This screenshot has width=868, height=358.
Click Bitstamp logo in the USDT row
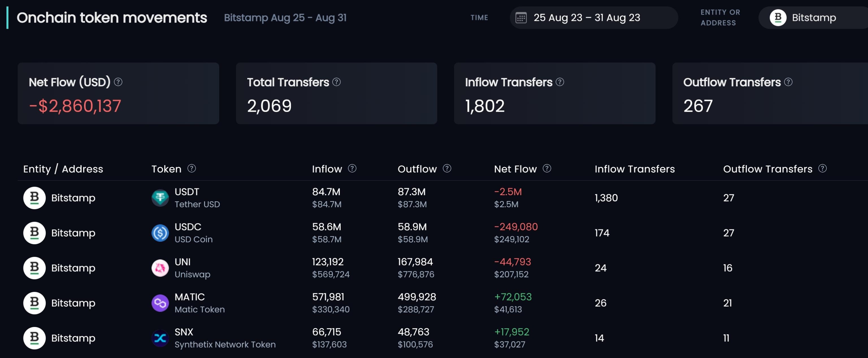34,198
